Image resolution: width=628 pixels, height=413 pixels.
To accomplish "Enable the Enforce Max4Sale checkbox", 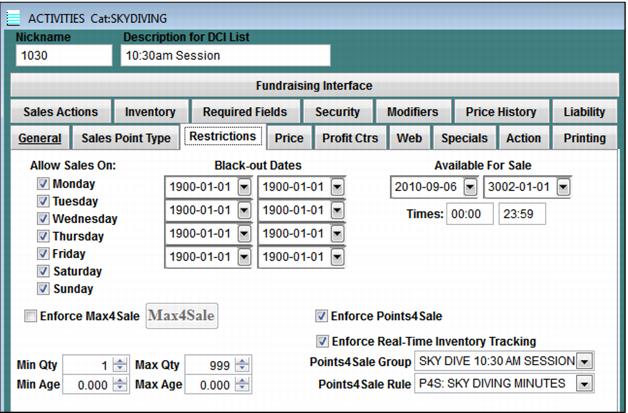I will 30,316.
